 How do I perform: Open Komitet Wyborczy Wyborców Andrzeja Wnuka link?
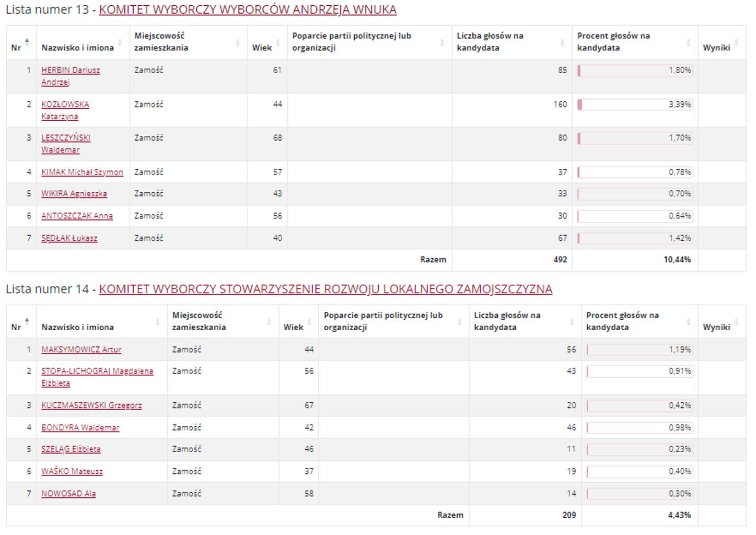click(248, 10)
